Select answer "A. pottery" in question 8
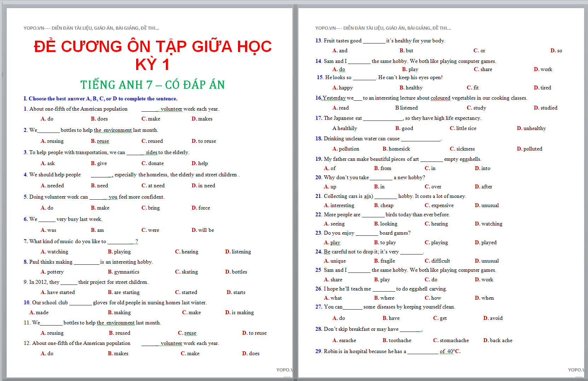Screen dimensions: 588x381 tap(52, 272)
